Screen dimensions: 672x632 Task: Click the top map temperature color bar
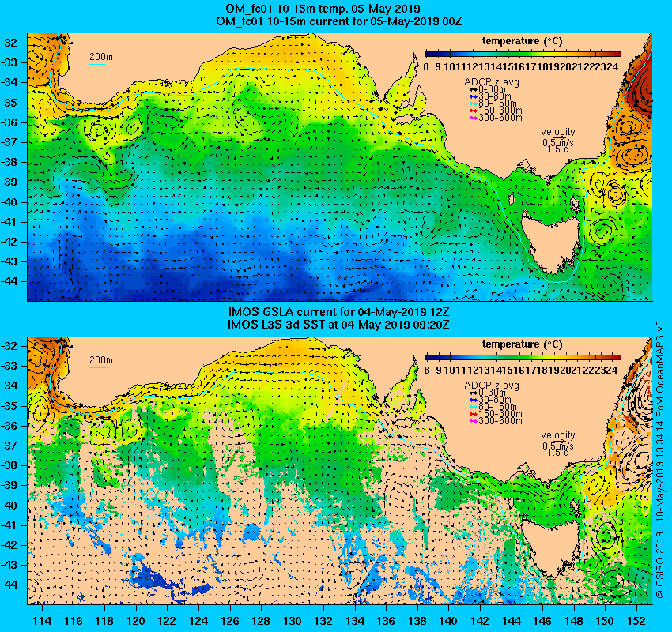click(523, 54)
